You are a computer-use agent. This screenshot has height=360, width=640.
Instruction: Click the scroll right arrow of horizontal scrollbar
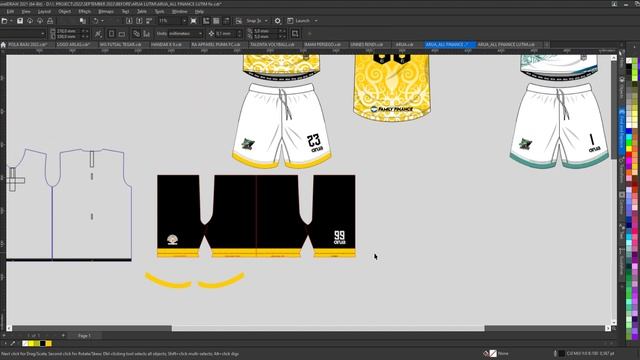coord(608,328)
